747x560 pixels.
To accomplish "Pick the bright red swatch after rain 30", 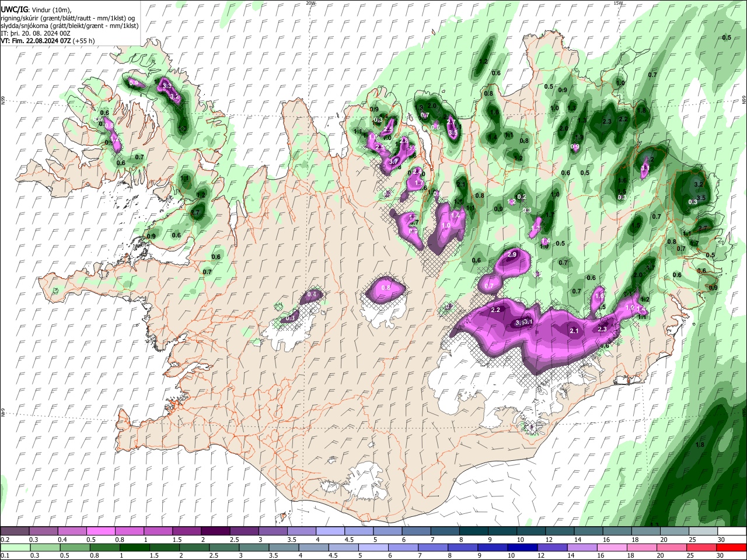I will pos(732,547).
